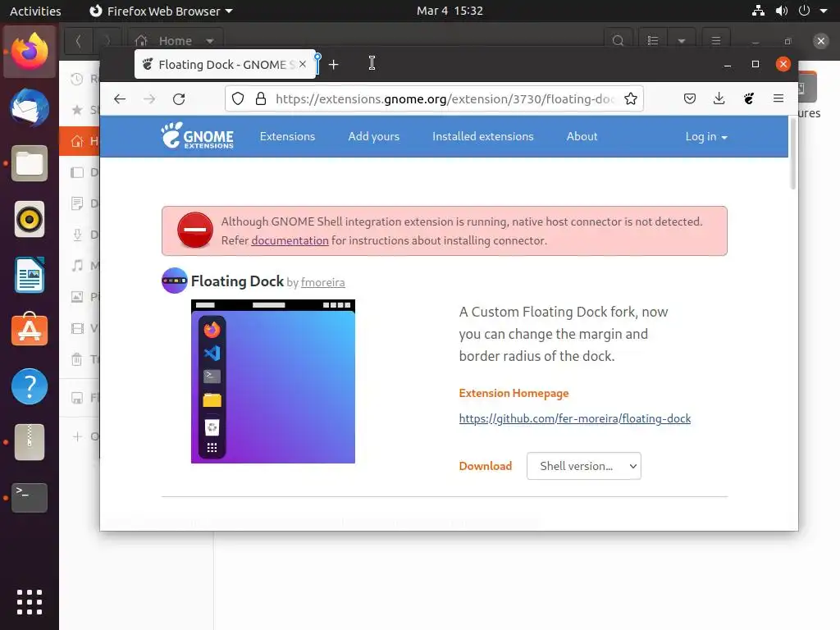Click the padlock site security icon
Viewport: 840px width, 630px height.
[261, 98]
